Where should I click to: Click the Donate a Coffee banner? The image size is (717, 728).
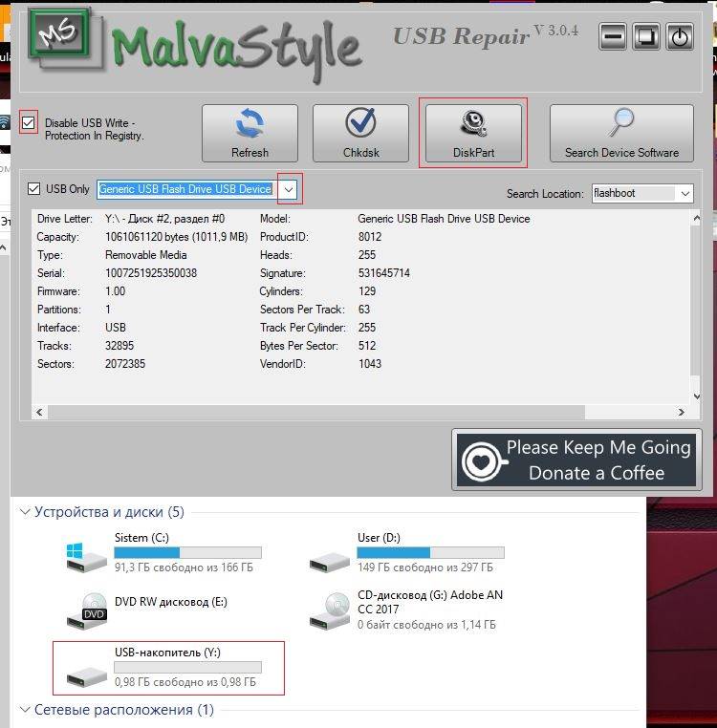tap(576, 460)
